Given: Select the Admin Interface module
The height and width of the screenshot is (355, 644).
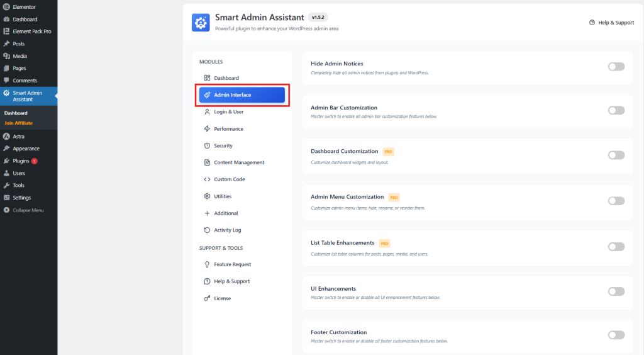Looking at the screenshot, I should [242, 95].
